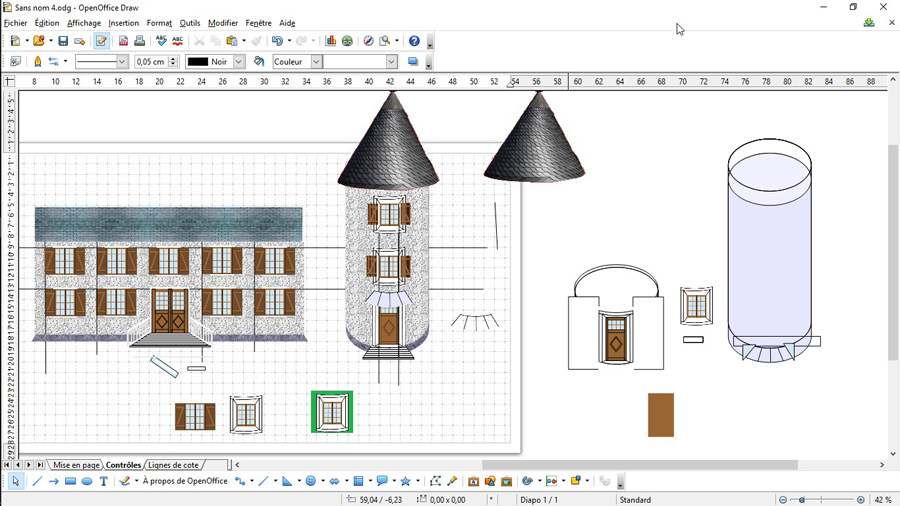Click the OpenOffice Help icon
This screenshot has height=506, width=900.
(414, 41)
